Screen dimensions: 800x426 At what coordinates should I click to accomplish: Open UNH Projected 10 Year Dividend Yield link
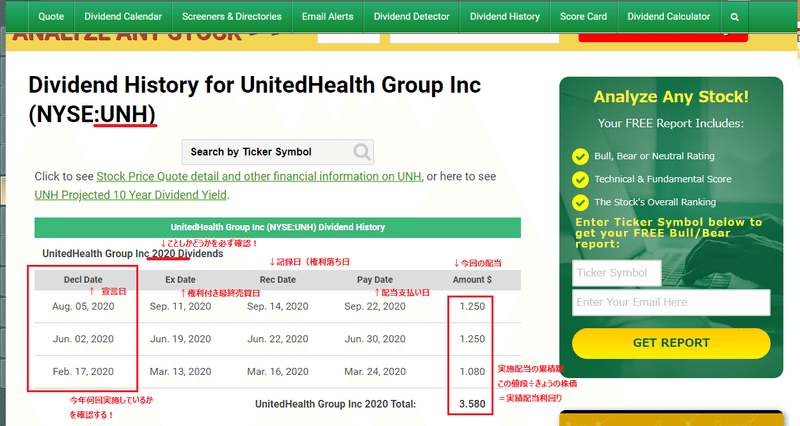pos(131,195)
